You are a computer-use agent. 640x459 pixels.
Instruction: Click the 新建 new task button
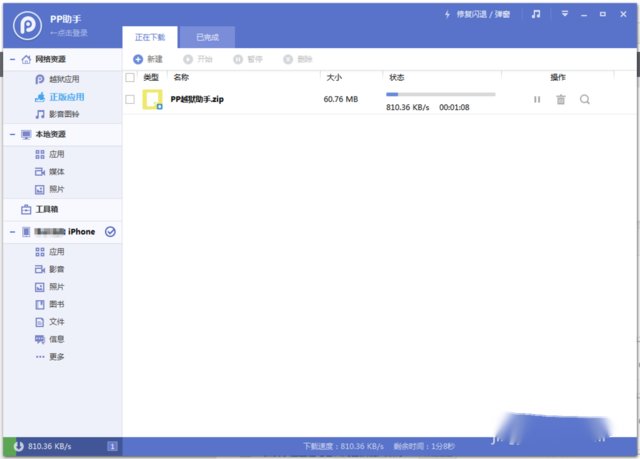(x=148, y=60)
